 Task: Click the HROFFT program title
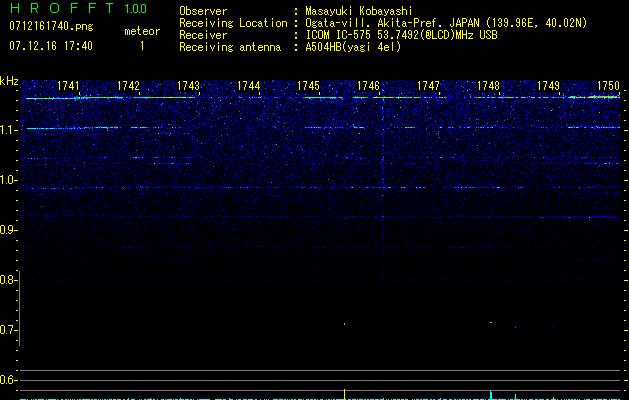pos(62,8)
